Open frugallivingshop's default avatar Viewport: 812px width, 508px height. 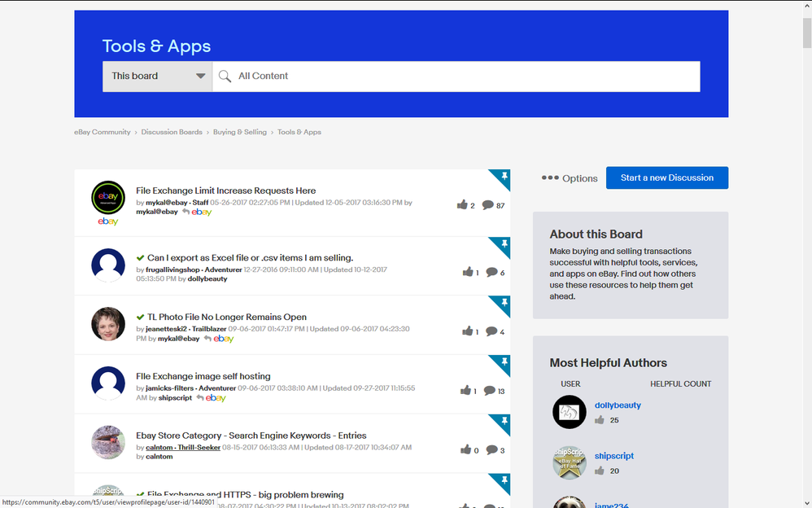[x=108, y=265]
